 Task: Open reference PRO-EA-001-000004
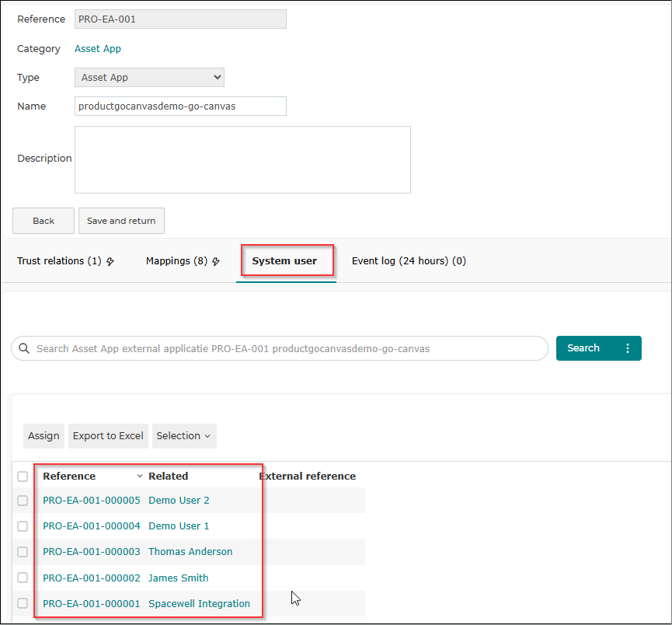92,526
